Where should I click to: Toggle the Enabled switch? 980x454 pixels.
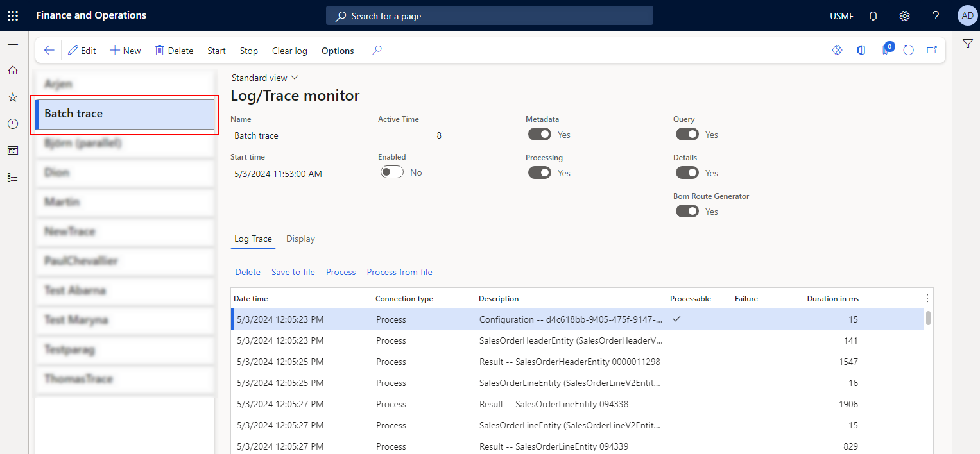point(392,172)
